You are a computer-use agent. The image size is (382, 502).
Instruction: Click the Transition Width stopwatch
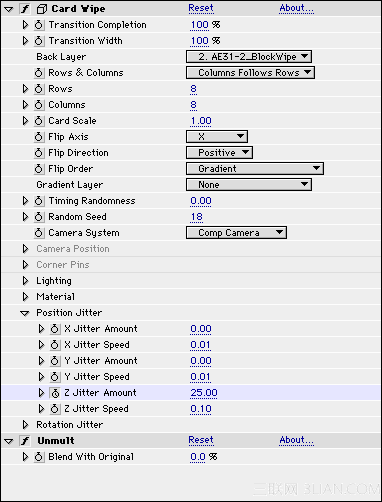[x=39, y=41]
